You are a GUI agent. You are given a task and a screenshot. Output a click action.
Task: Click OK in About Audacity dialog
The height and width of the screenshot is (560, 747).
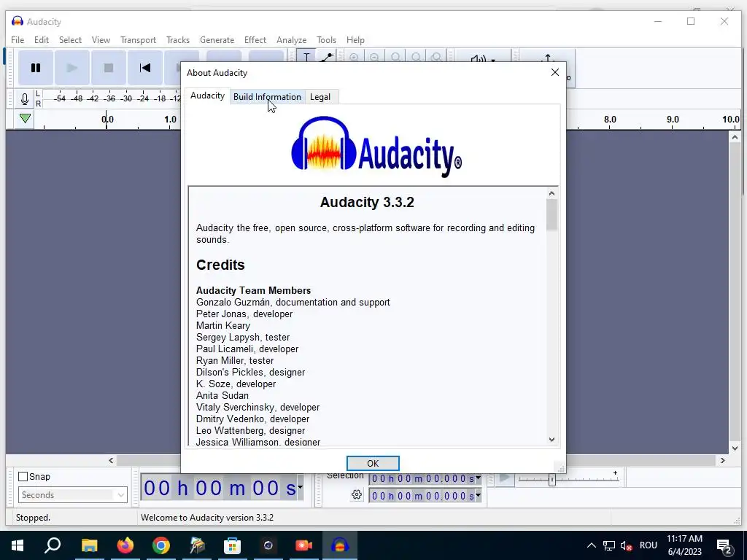click(373, 463)
